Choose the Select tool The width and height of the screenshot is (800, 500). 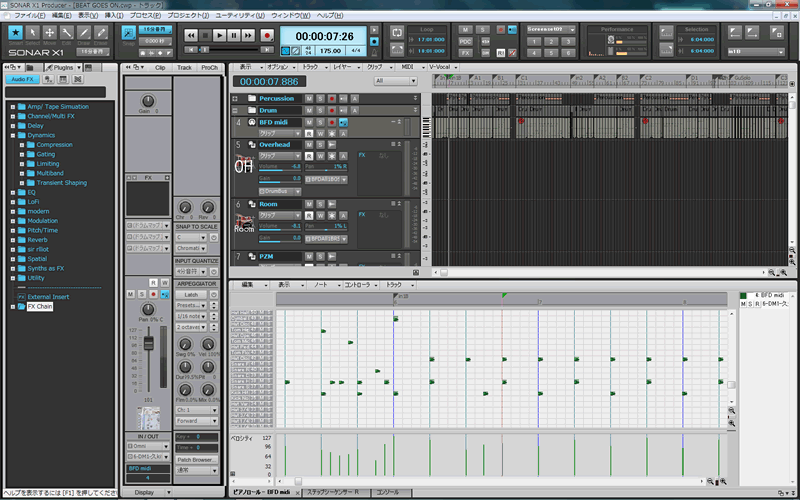point(33,33)
